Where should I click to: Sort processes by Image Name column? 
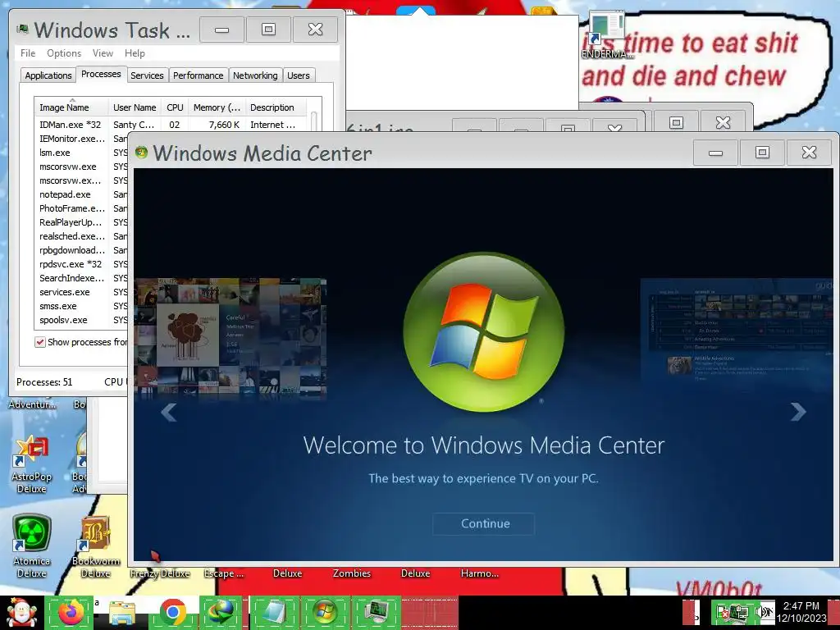pyautogui.click(x=71, y=107)
